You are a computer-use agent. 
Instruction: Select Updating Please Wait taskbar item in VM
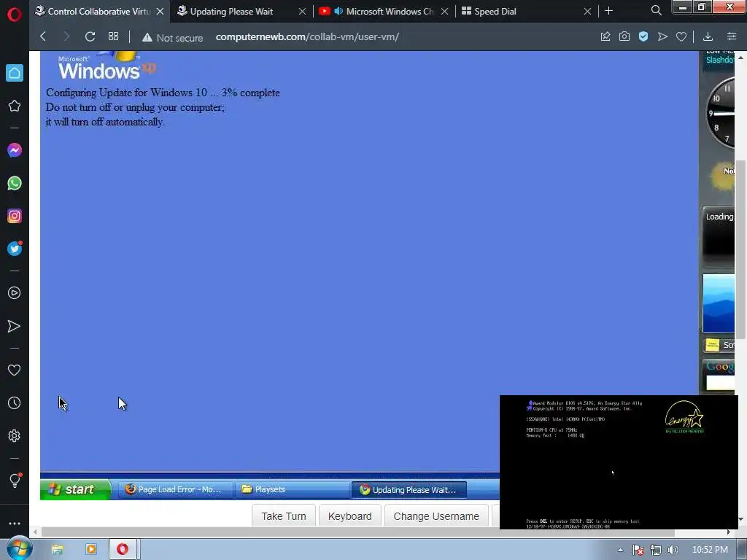(409, 489)
